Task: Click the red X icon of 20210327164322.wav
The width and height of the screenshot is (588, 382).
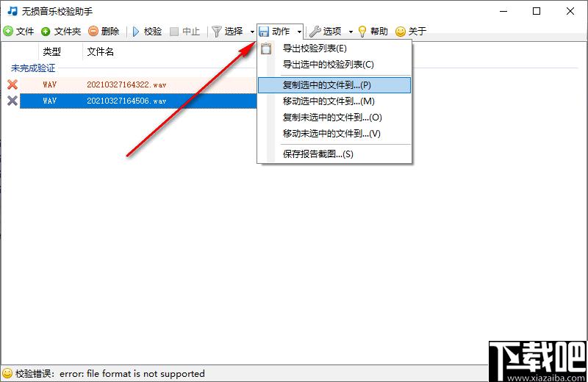Action: 12,84
